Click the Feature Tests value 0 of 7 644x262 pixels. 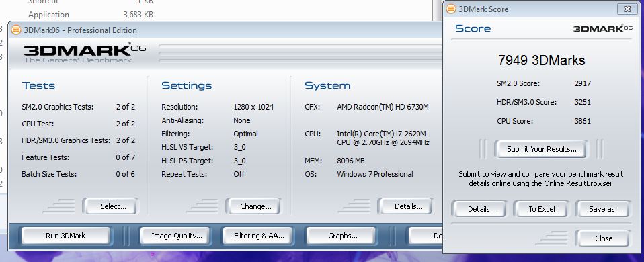[125, 157]
